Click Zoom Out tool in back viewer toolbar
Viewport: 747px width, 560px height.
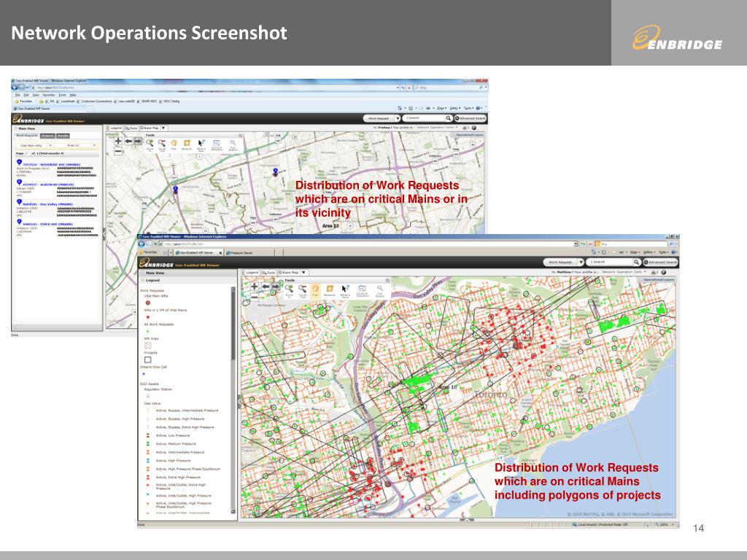coord(162,144)
